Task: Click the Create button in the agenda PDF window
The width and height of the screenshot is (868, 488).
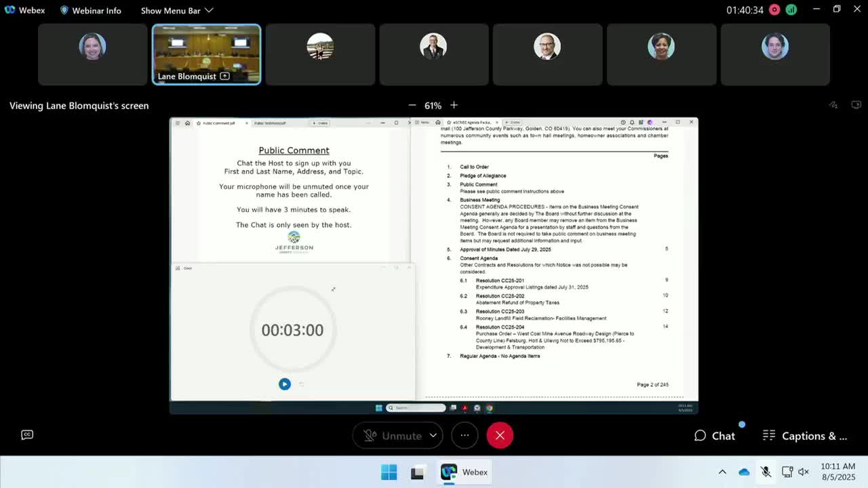Action: [x=513, y=123]
